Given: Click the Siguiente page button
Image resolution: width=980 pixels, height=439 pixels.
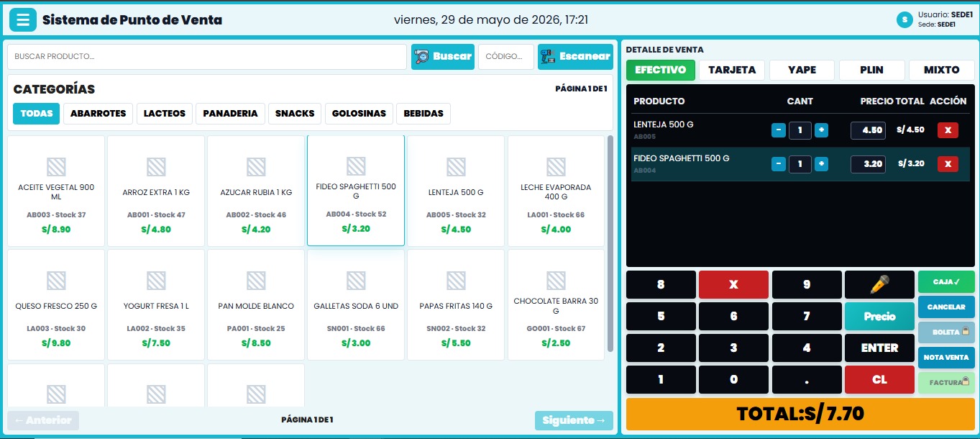Looking at the screenshot, I should [x=574, y=420].
